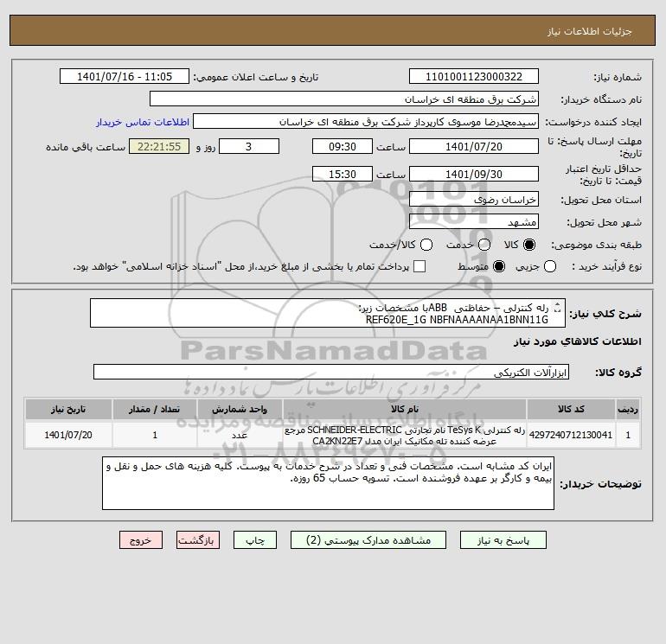The width and height of the screenshot is (666, 644).
Task: Select the کالا radio button
Action: [x=529, y=245]
